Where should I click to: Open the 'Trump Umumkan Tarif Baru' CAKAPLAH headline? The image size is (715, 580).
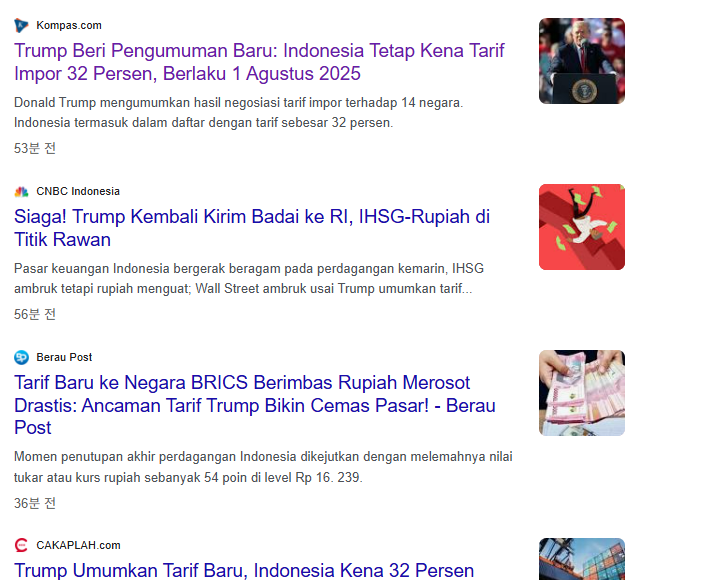244,570
